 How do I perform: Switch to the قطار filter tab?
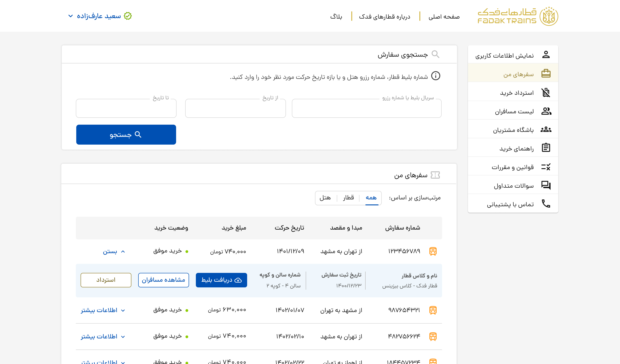click(348, 198)
